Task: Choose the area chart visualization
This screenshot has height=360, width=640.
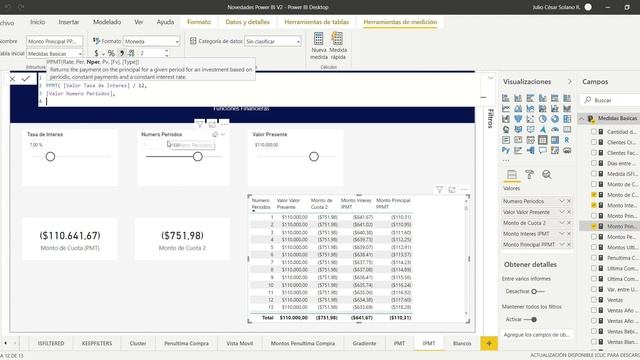Action: [518, 109]
